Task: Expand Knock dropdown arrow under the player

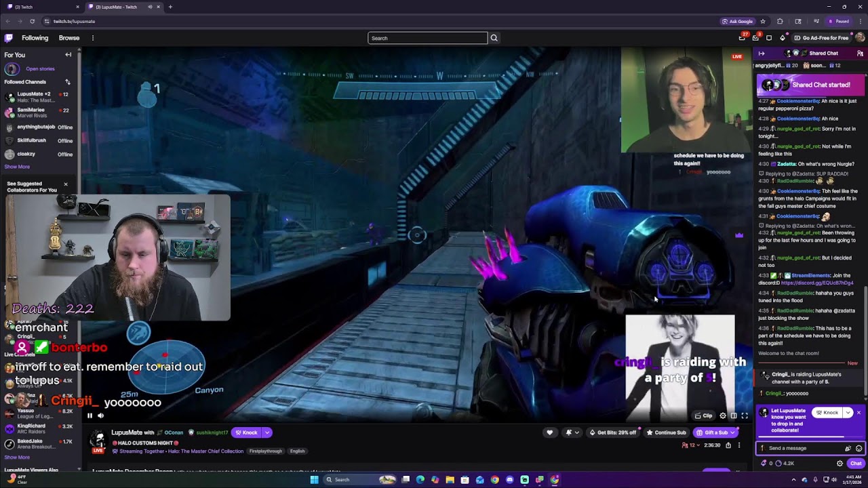Action: pyautogui.click(x=267, y=432)
